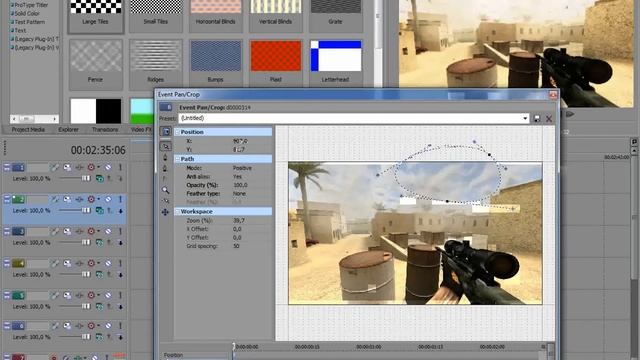Choose the Letterhead preset thumbnail
Image resolution: width=640 pixels, height=360 pixels.
click(336, 56)
